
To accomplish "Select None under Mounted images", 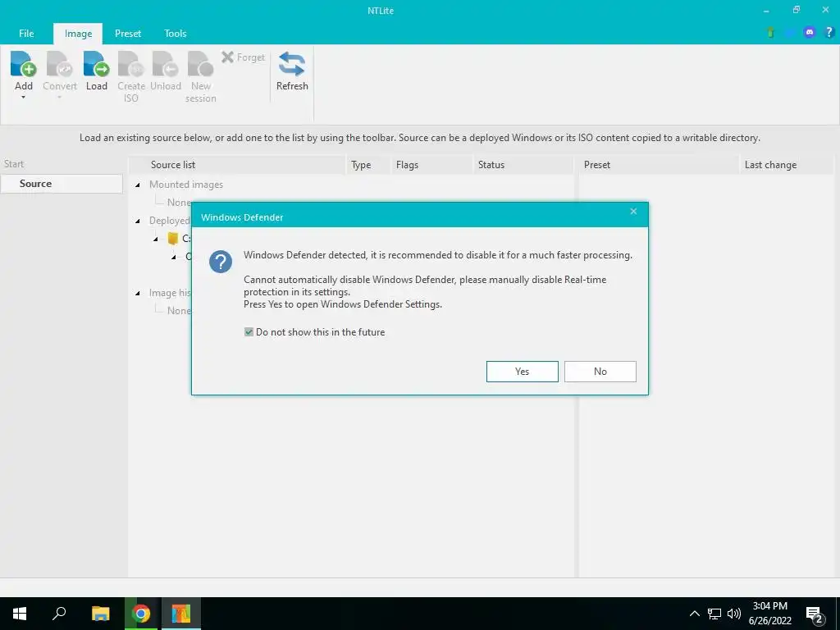I will click(x=179, y=203).
